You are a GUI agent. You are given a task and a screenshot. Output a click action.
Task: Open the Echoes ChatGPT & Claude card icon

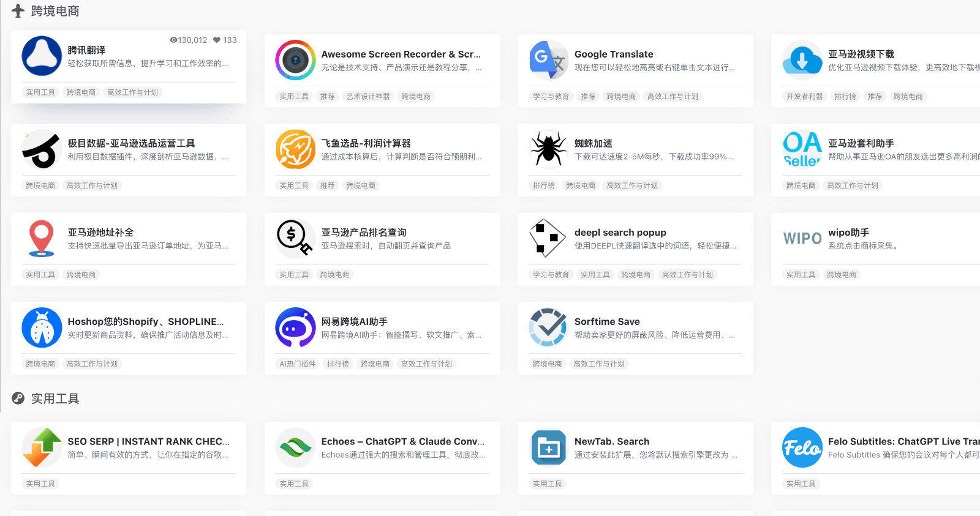[x=295, y=447]
